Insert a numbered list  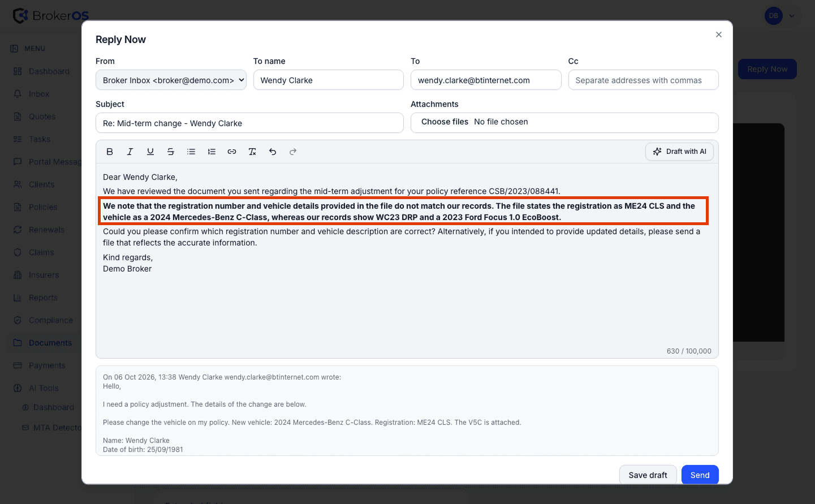tap(212, 152)
